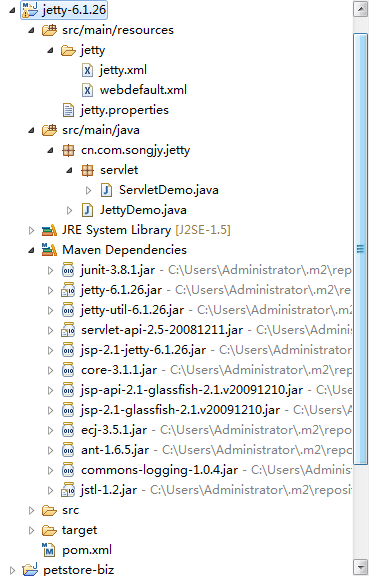The height and width of the screenshot is (576, 369).
Task: Expand the JettyDemo.java node
Action: tap(69, 210)
